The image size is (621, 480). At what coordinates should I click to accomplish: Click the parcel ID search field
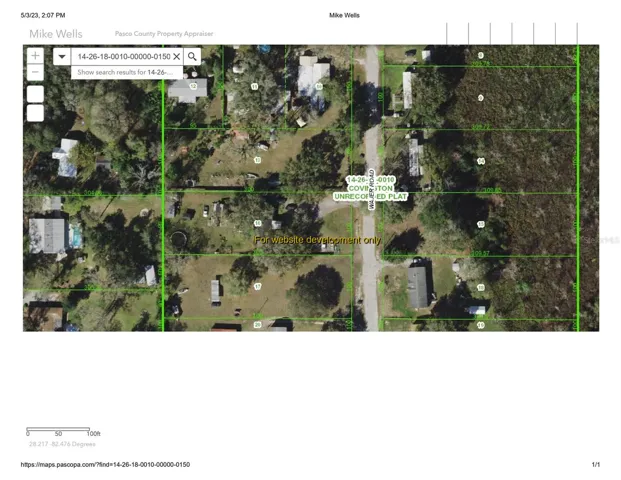(122, 57)
